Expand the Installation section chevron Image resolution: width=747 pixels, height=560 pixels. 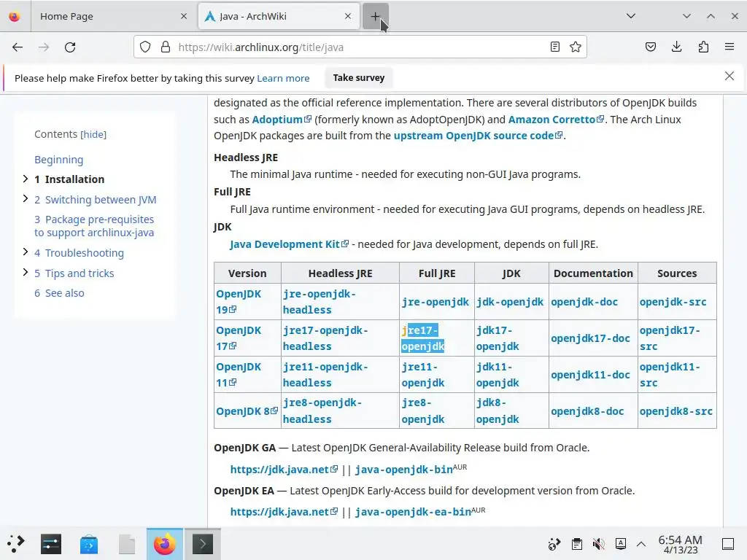pos(26,179)
